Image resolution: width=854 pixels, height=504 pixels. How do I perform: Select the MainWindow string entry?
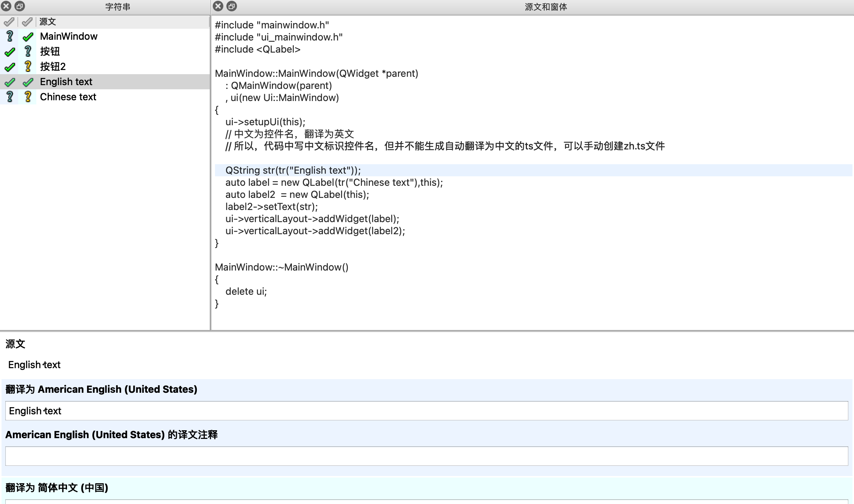pyautogui.click(x=69, y=36)
